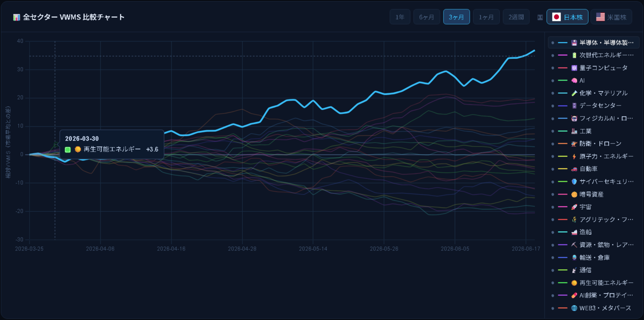Click the cyan color line for 化学・マテリアル
Image resolution: width=644 pixels, height=320 pixels.
coord(563,93)
